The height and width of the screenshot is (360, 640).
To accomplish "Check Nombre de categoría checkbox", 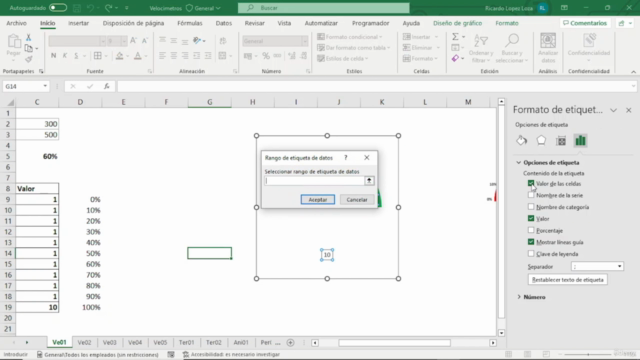I will (531, 207).
